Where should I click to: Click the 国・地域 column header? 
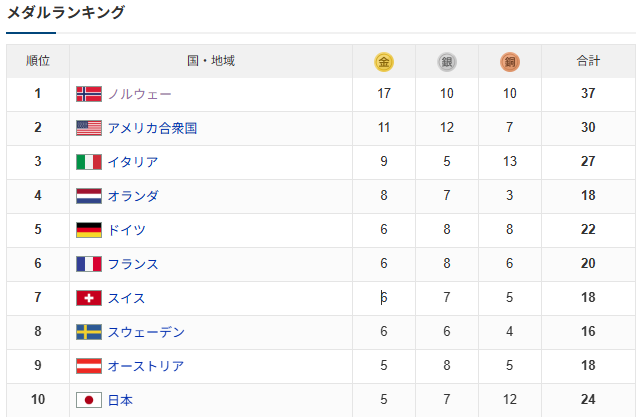[211, 61]
